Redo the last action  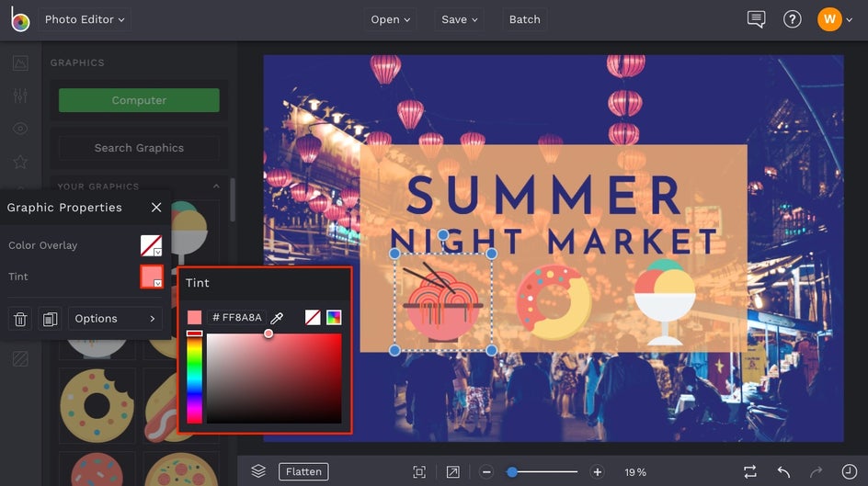point(816,471)
